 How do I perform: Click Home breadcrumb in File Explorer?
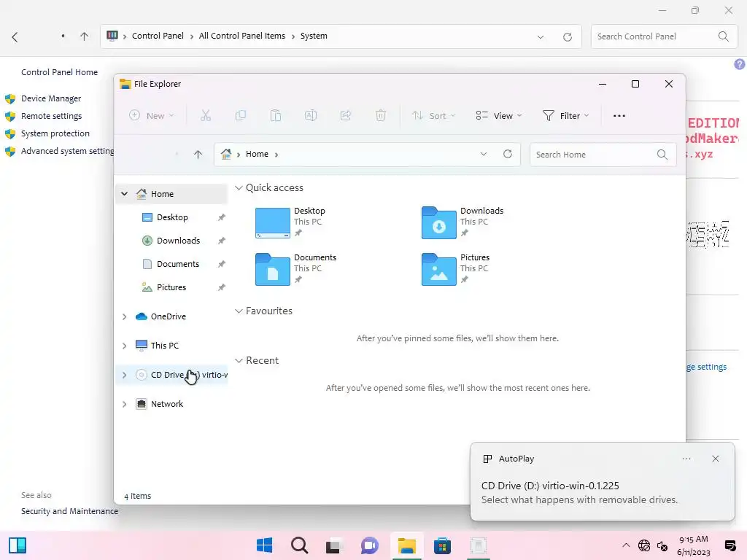point(257,154)
